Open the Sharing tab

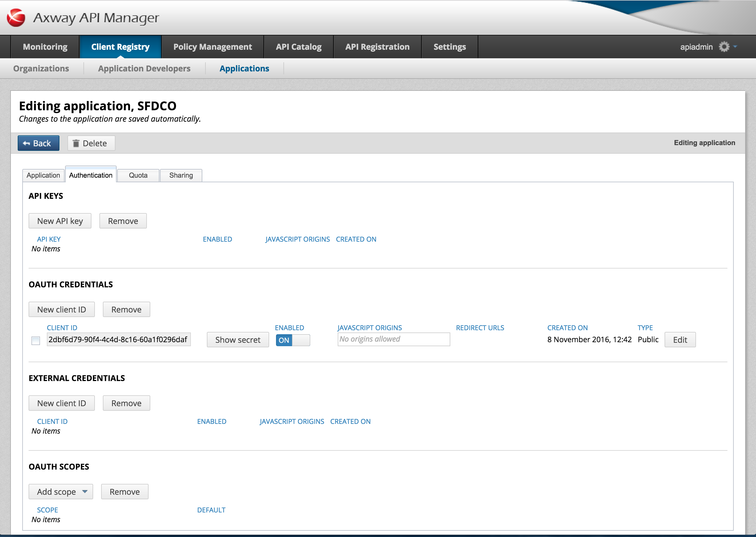pyautogui.click(x=181, y=175)
